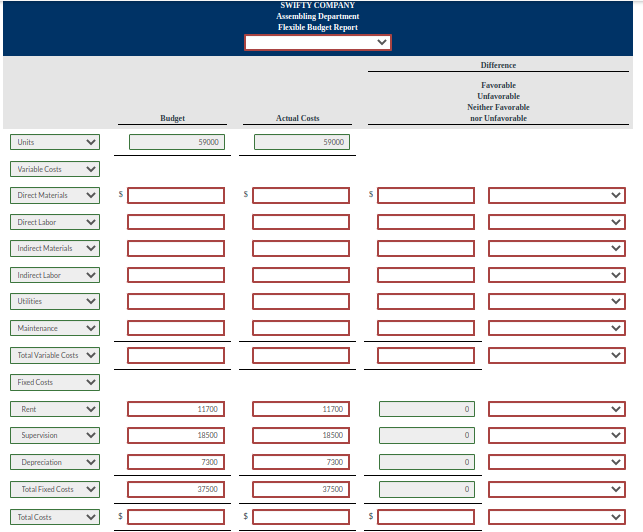
Task: Click Indirect Labor Difference amount input
Action: pos(426,275)
